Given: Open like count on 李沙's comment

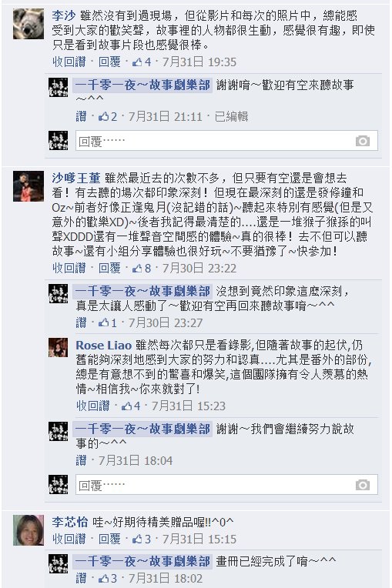Looking at the screenshot, I should (x=142, y=62).
